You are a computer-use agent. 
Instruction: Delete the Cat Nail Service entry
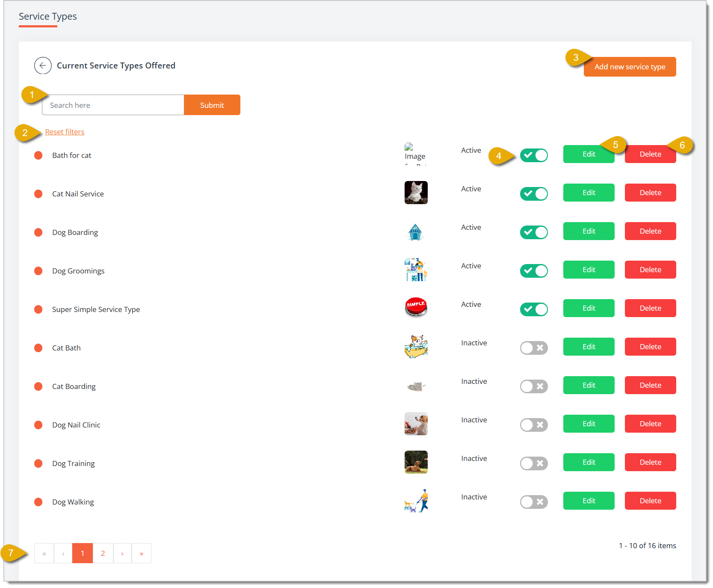tap(650, 193)
